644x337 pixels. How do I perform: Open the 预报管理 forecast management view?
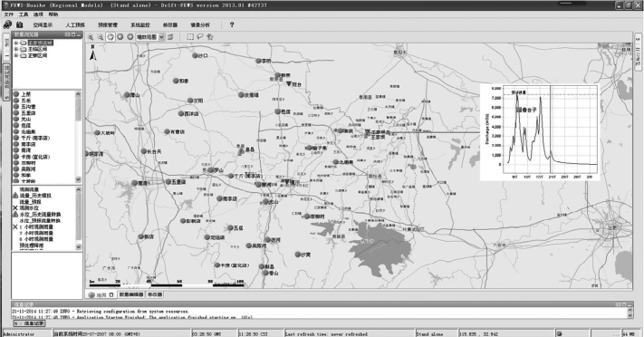(x=108, y=25)
